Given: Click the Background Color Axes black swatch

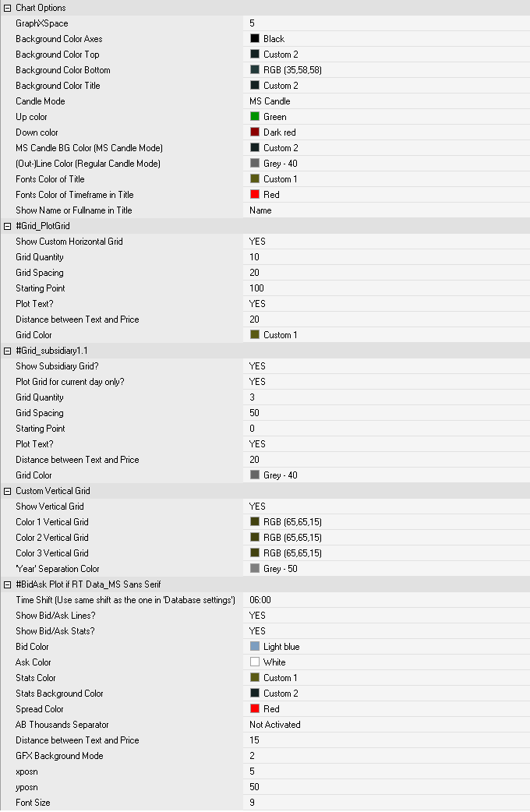Looking at the screenshot, I should coord(255,38).
